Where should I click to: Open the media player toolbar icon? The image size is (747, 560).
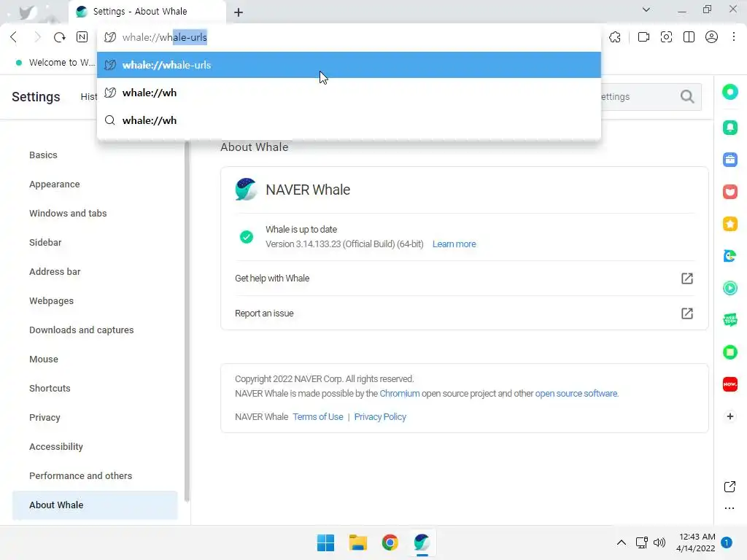(x=643, y=37)
